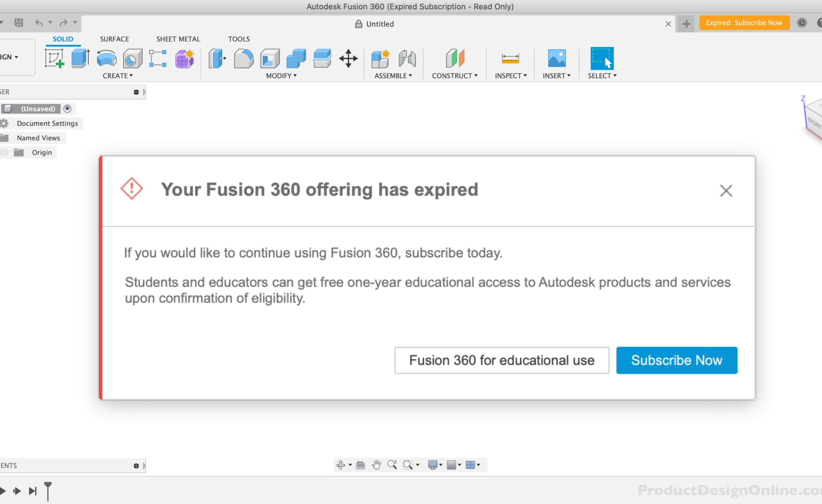The width and height of the screenshot is (822, 504).
Task: Collapse the Browser panel
Action: (x=136, y=92)
